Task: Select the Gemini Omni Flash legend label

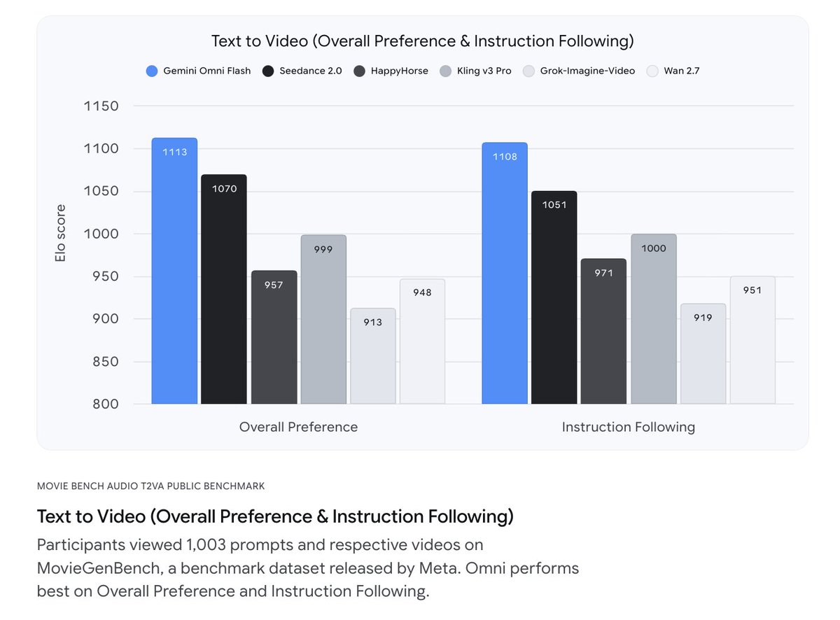Action: click(206, 71)
